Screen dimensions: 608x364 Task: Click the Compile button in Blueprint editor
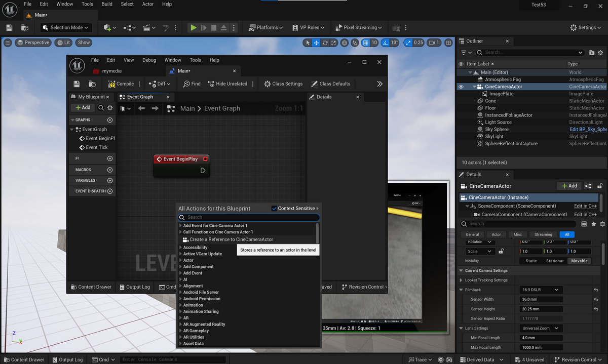[x=121, y=84]
